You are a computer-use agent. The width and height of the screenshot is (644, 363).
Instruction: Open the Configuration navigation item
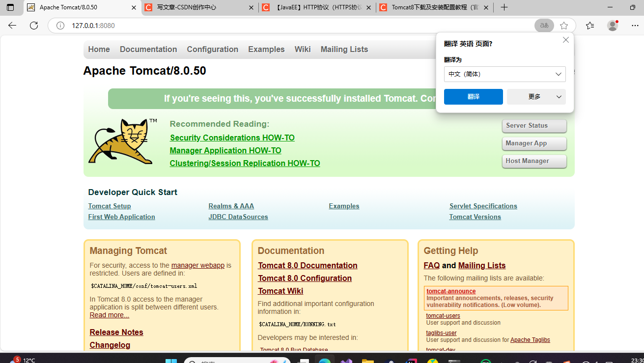pos(212,49)
